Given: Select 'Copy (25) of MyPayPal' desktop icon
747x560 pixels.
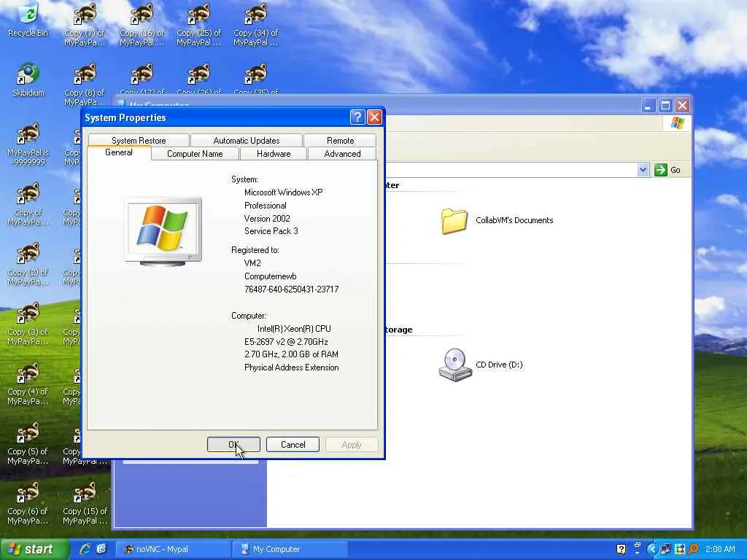Looking at the screenshot, I should [x=198, y=24].
